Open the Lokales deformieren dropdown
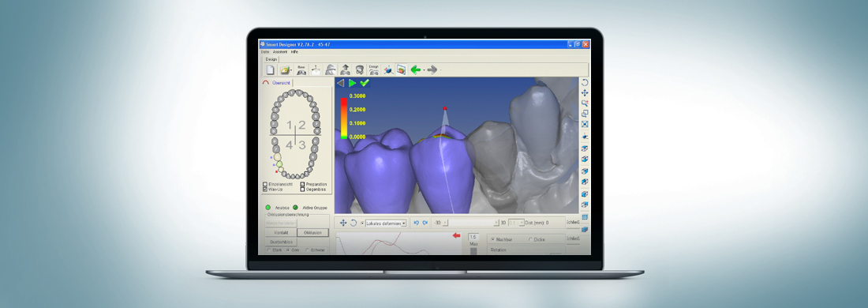 403,223
